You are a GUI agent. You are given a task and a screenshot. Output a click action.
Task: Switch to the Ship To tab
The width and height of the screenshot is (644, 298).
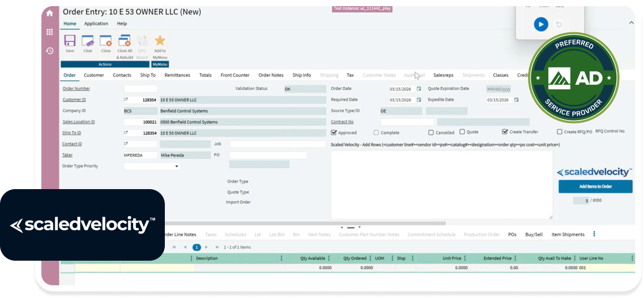(148, 75)
